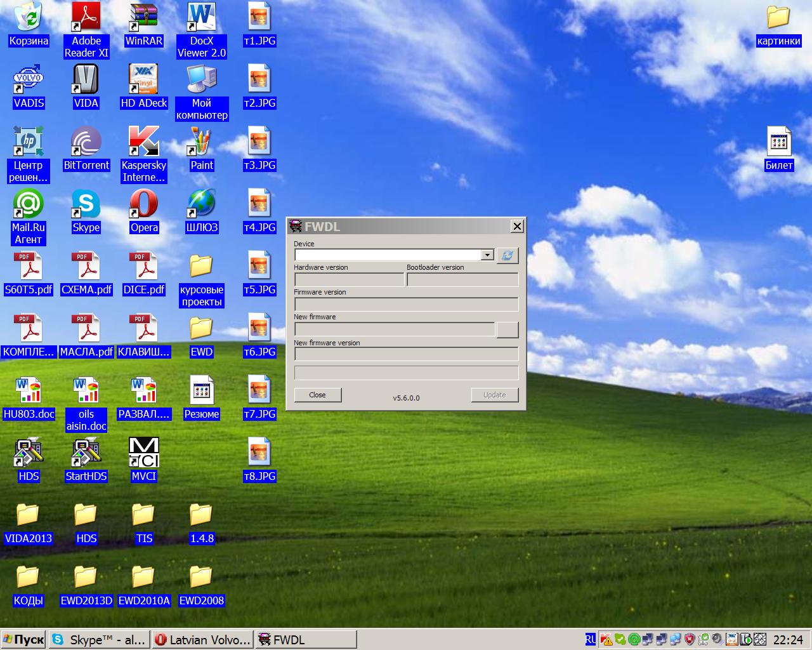Click the RU language indicator in tray
Viewport: 812px width, 650px height.
coord(591,640)
